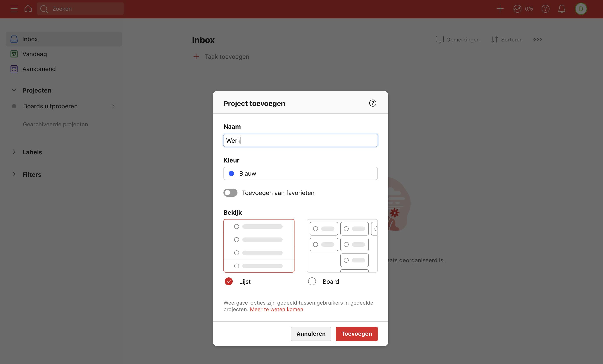The height and width of the screenshot is (364, 603).
Task: Open the productivity 0/5 karma icon
Action: pyautogui.click(x=517, y=9)
